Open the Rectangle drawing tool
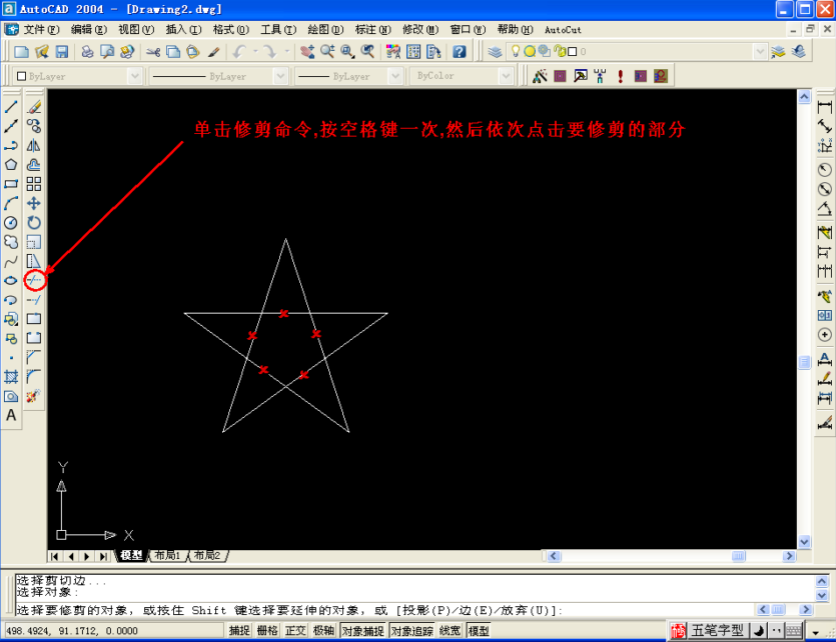 (x=10, y=184)
